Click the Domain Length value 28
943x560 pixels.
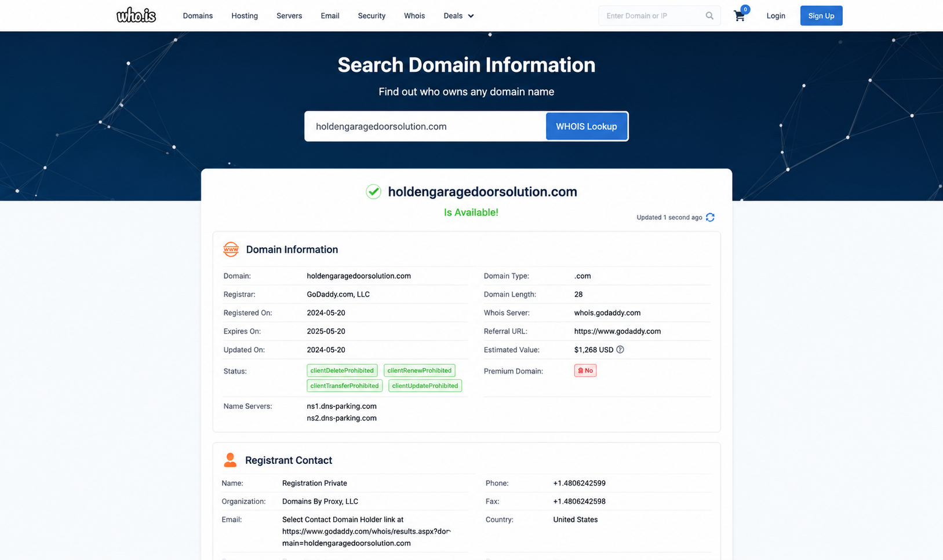[578, 294]
